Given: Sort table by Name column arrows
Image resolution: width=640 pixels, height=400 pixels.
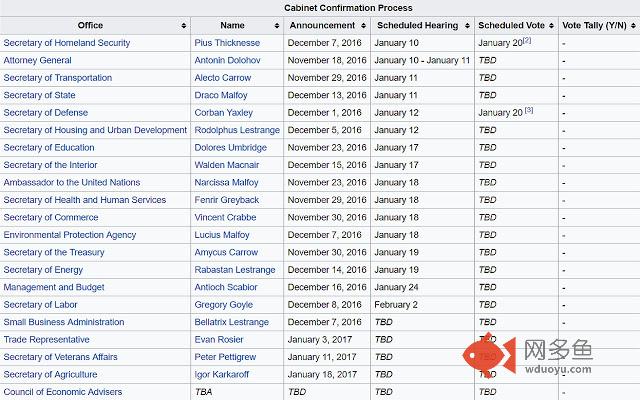Looking at the screenshot, I should point(277,26).
